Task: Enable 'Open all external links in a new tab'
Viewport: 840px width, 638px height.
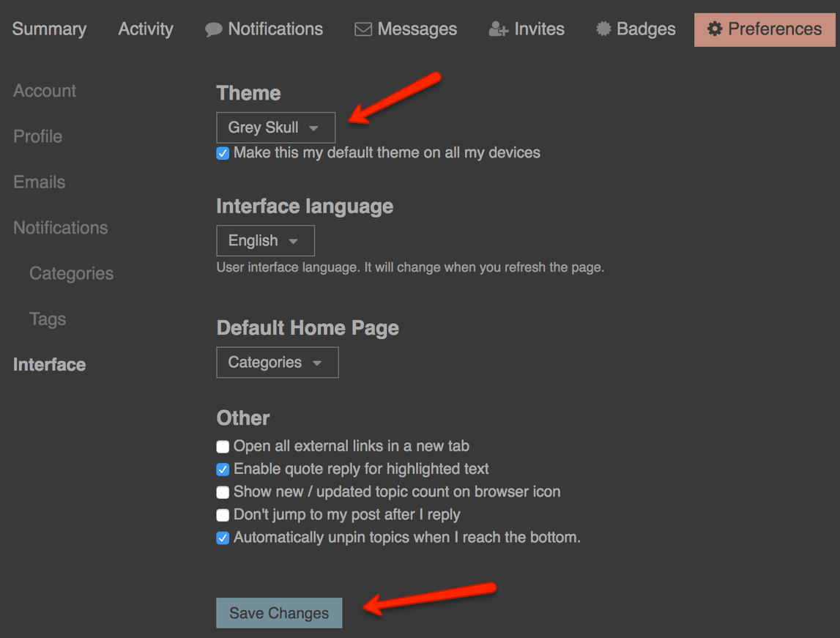Action: click(x=223, y=447)
